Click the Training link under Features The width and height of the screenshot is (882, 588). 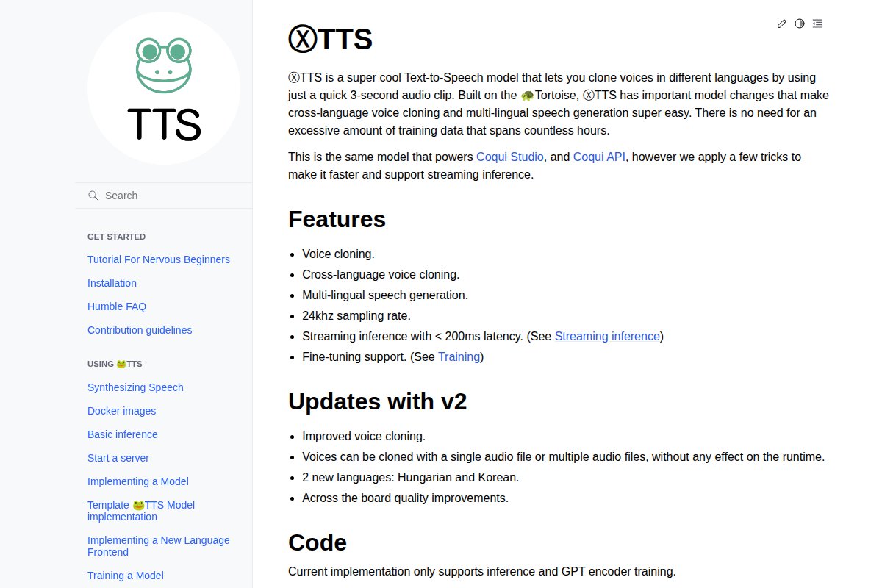point(459,356)
